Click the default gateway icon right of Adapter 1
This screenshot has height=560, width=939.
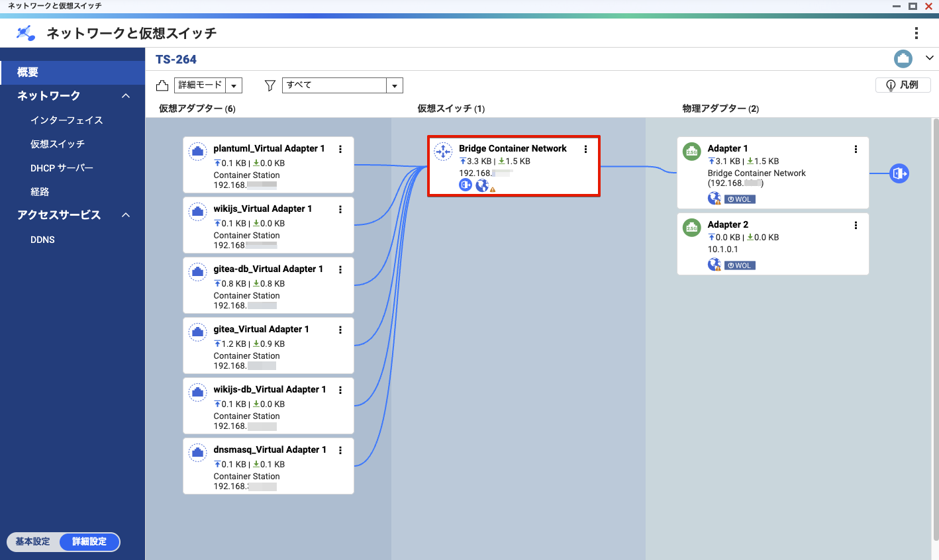pyautogui.click(x=899, y=173)
